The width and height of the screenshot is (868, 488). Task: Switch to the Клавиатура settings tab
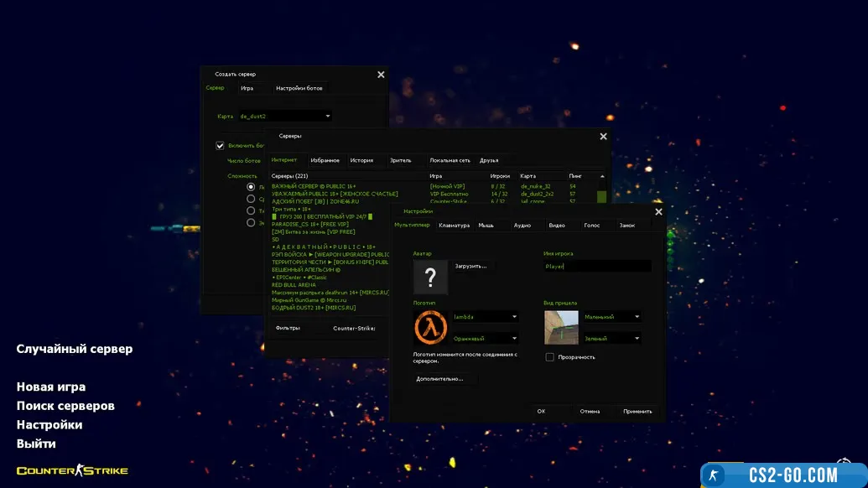[x=454, y=226]
